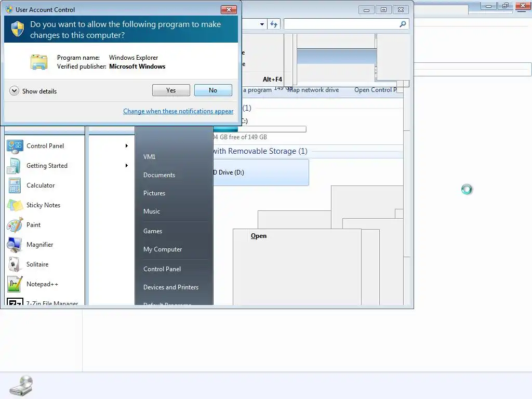Open the Calculator icon
The width and height of the screenshot is (532, 399).
[15, 185]
